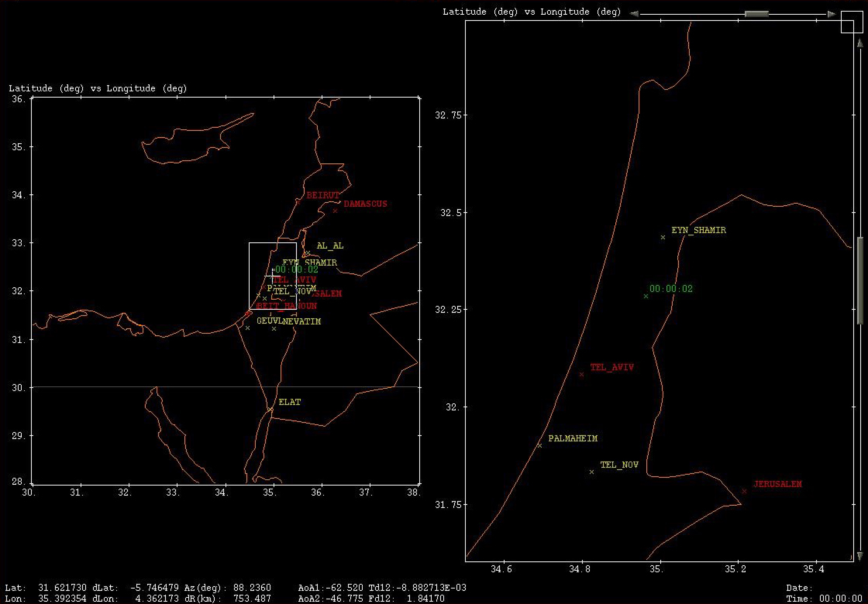
Task: Select the EYN_SHAMIR site marker in zoomed map
Action: [x=663, y=237]
